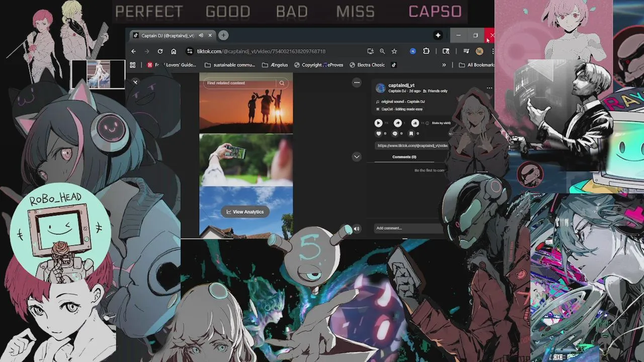Viewport: 644px width, 362px height.
Task: Close the Captain DJ tab
Action: click(210, 36)
